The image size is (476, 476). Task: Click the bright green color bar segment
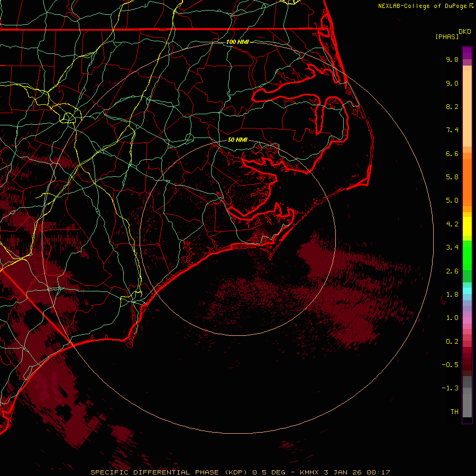(x=467, y=255)
